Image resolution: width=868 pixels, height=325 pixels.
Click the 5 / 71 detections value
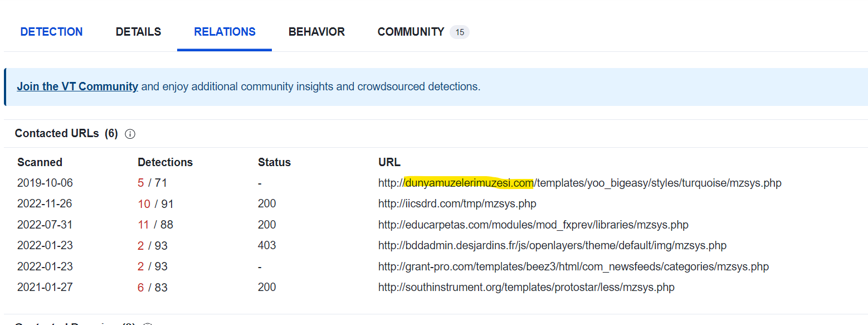coord(152,183)
